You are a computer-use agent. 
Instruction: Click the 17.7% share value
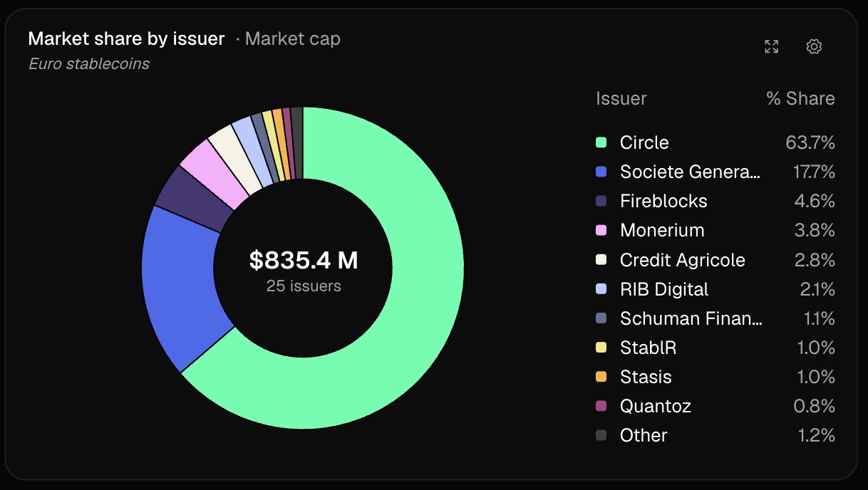coord(814,172)
